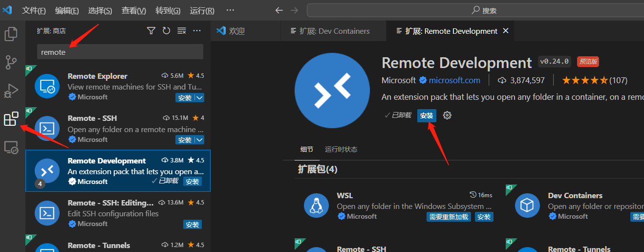Open the Run and Debug view
Screen dimensions: 644x252
coord(11,91)
